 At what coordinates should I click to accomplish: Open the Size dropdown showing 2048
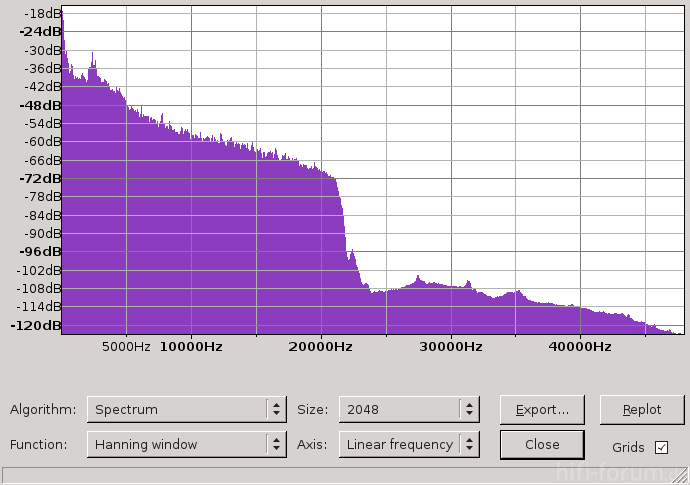409,409
